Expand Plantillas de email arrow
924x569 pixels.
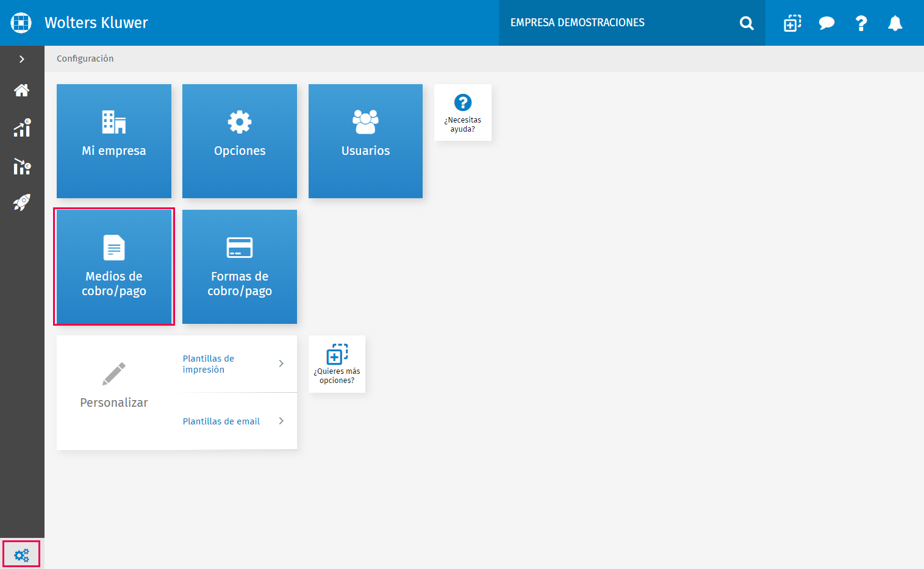pyautogui.click(x=281, y=421)
